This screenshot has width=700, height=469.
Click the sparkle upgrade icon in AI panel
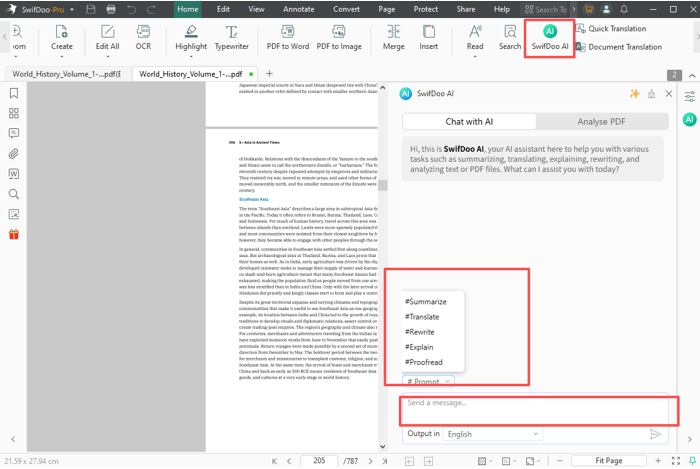click(634, 94)
